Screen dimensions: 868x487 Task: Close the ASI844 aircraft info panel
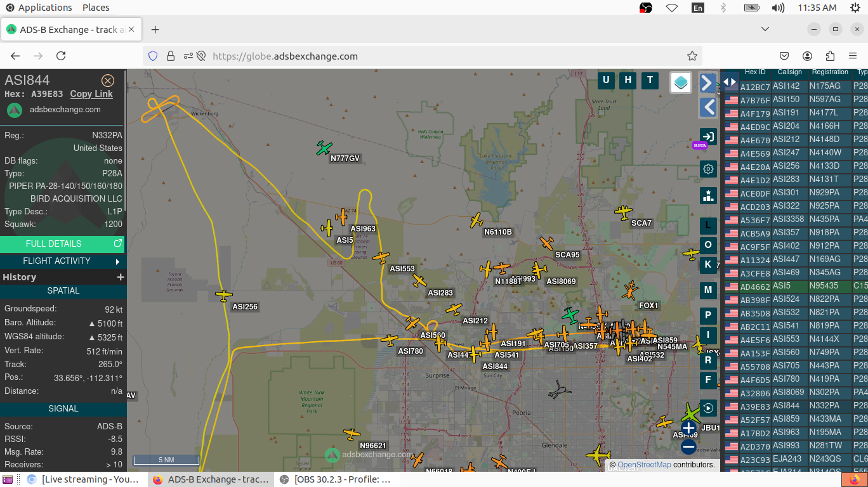coord(108,81)
